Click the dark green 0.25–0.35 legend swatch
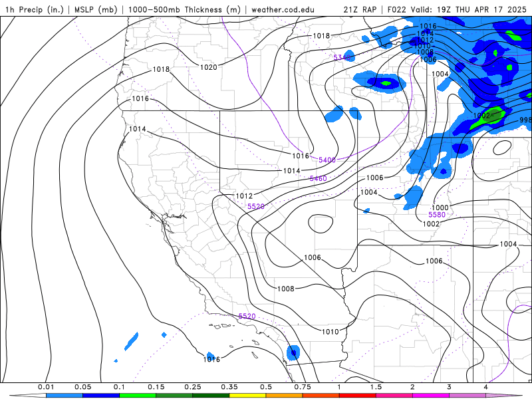532x399 pixels. click(211, 396)
